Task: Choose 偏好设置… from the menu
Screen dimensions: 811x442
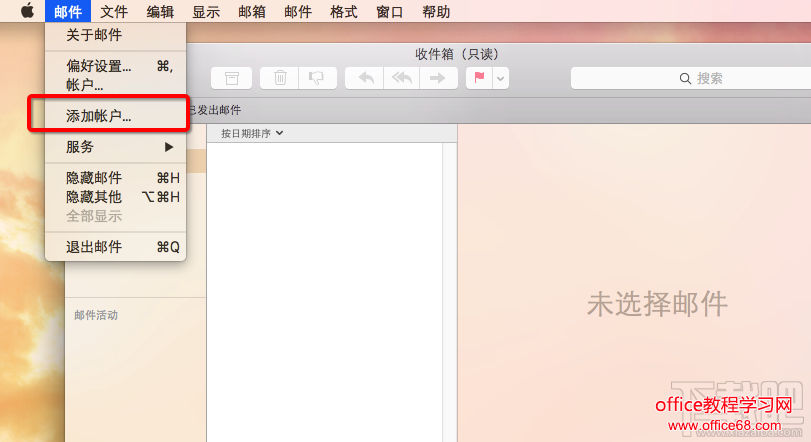Action: [115, 66]
